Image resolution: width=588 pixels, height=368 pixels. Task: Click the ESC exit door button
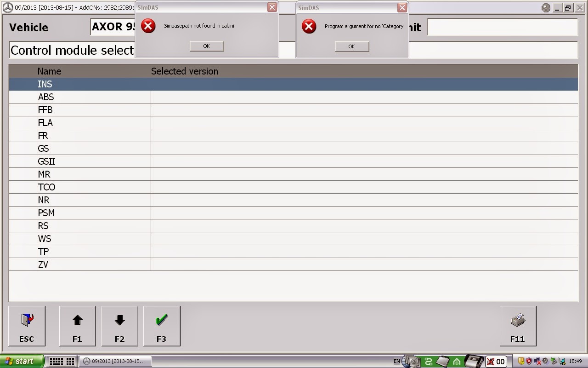click(27, 326)
